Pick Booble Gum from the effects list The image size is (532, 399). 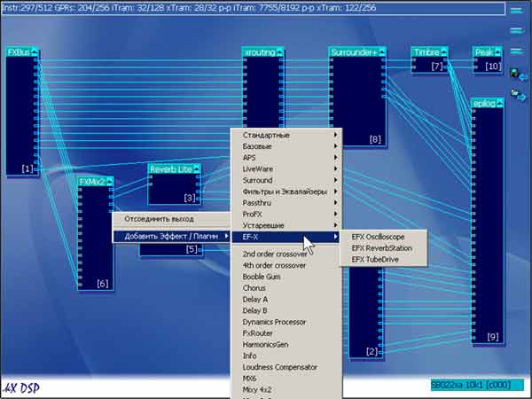[286, 277]
